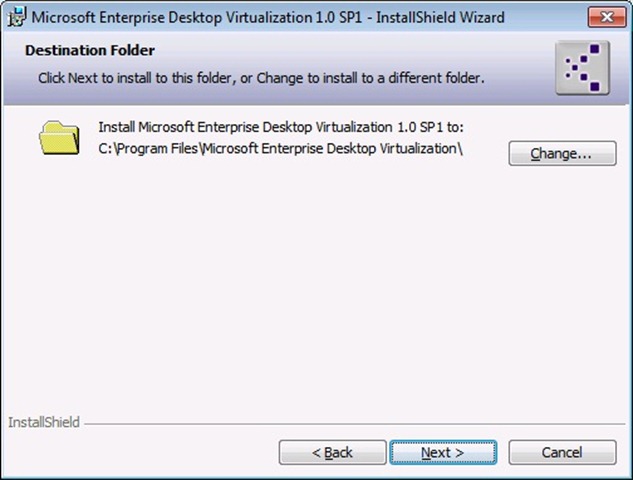Click the yellow destination folder icon
Viewport: 633px width, 480px height.
tap(59, 137)
